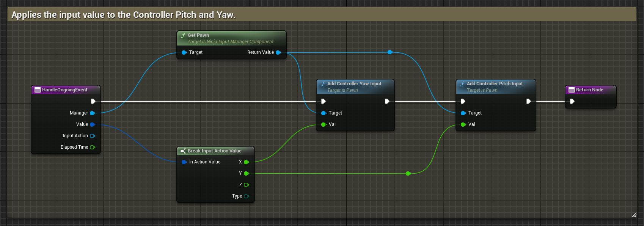This screenshot has height=226, width=644.
Task: Click the Get Pawn Target input pin
Action: click(184, 52)
